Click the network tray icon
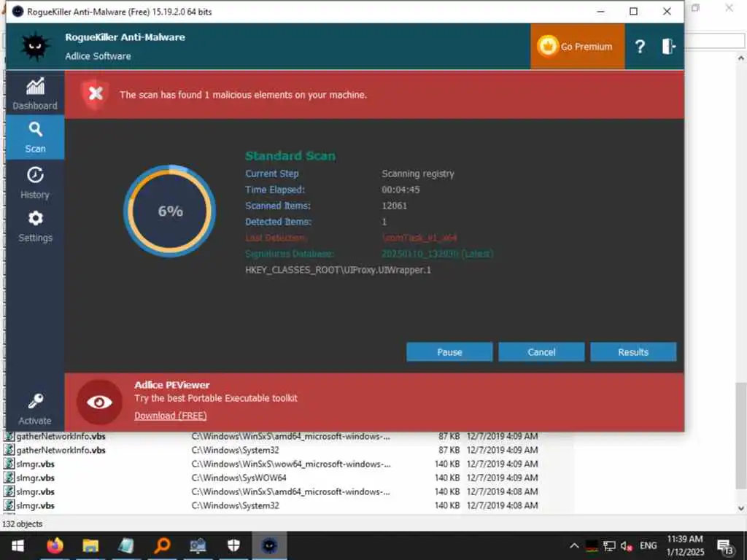This screenshot has height=560, width=747. tap(609, 545)
